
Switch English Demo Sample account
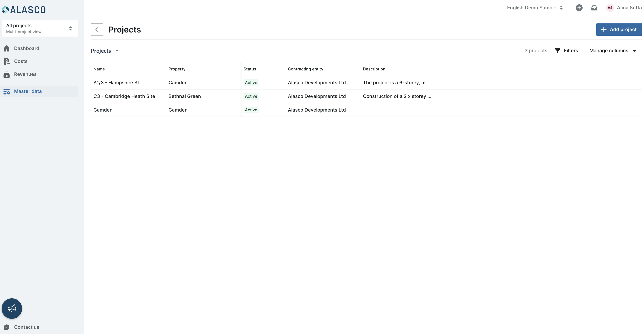coord(535,8)
